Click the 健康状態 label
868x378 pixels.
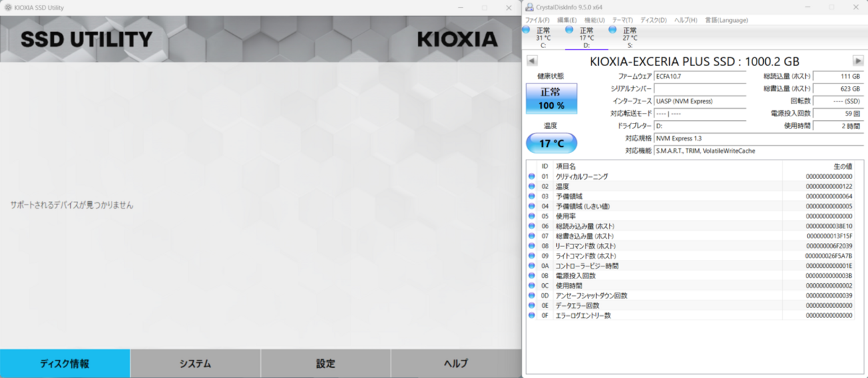550,76
